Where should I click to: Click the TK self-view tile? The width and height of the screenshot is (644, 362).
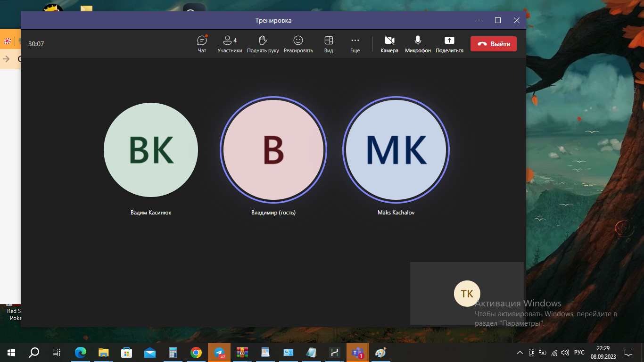(467, 293)
